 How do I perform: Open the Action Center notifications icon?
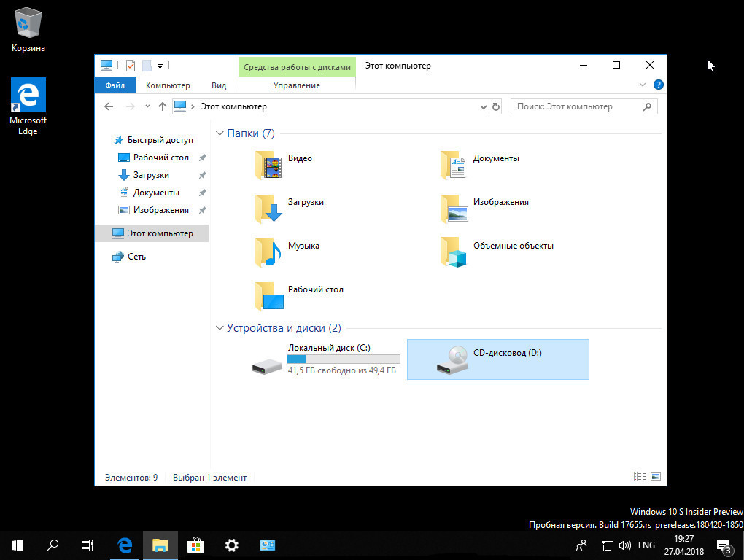click(x=724, y=546)
